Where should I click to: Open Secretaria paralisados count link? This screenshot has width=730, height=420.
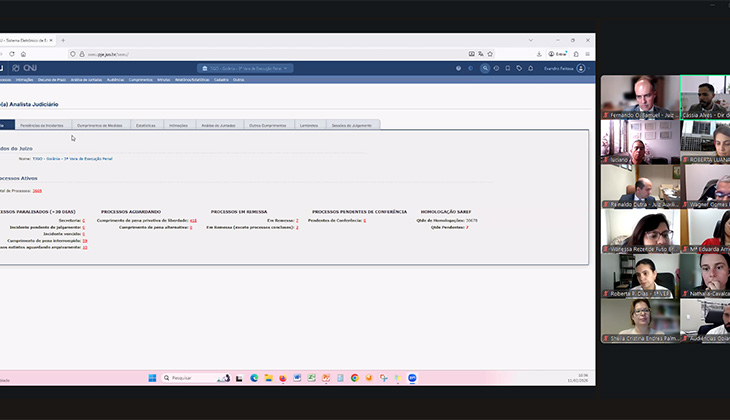84,221
